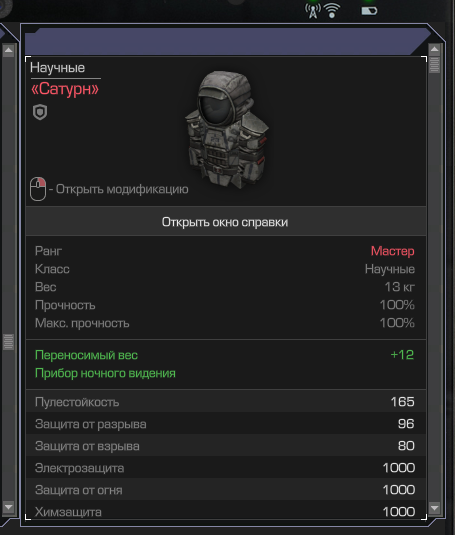
Task: Click the left panel scrollbar grip handle
Action: [9, 342]
